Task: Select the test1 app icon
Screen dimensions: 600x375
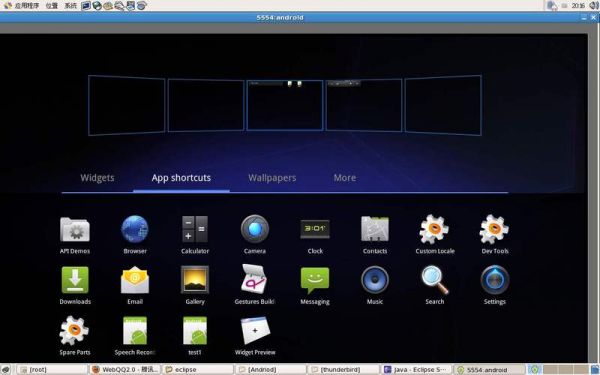Action: point(195,330)
